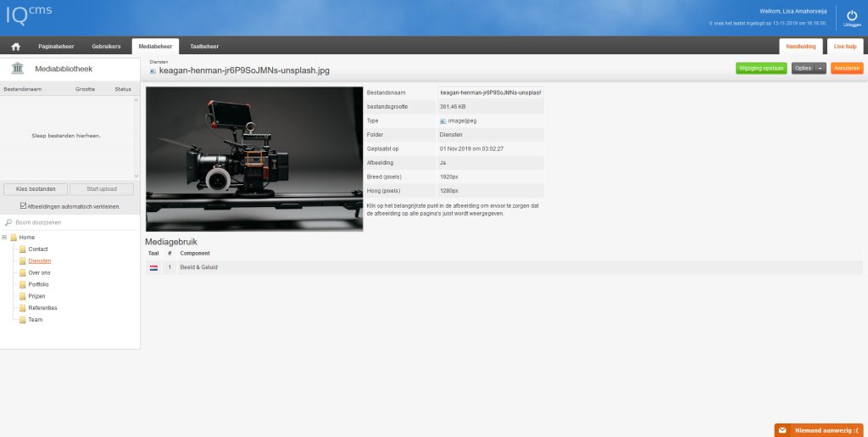Image resolution: width=868 pixels, height=437 pixels.
Task: Click the Sleep bestanden hierheen drop area text
Action: (66, 136)
